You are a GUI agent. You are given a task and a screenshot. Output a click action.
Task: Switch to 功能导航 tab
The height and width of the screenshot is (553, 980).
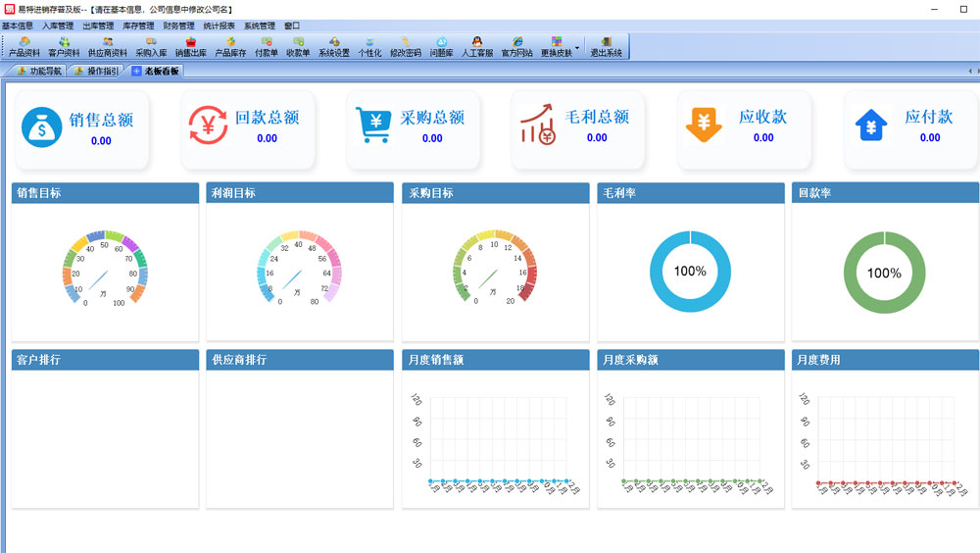pos(39,71)
